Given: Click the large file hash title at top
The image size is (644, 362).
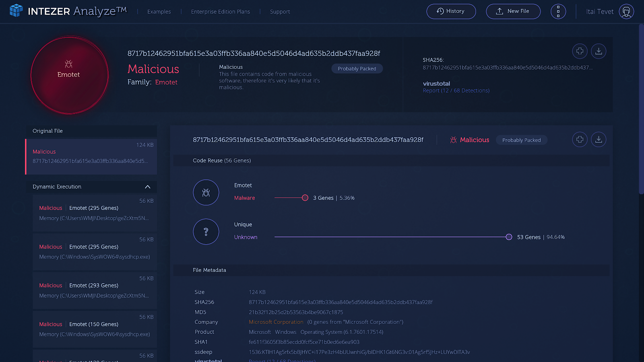Looking at the screenshot, I should pos(254,53).
